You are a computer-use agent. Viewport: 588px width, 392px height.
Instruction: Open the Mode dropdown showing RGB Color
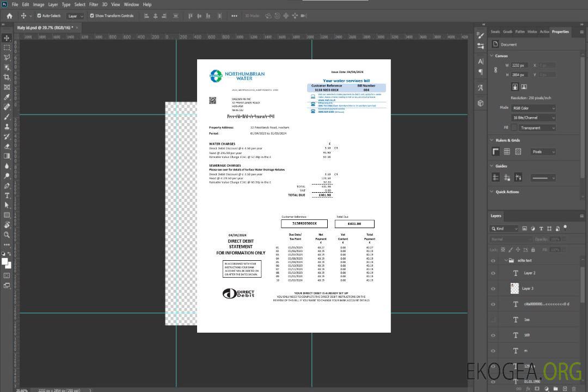coord(533,108)
